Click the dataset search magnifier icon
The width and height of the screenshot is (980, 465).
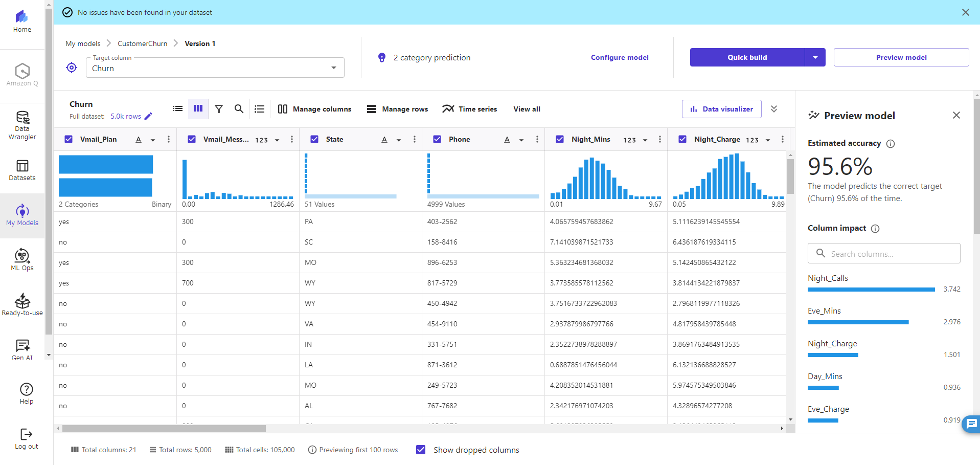pyautogui.click(x=239, y=108)
